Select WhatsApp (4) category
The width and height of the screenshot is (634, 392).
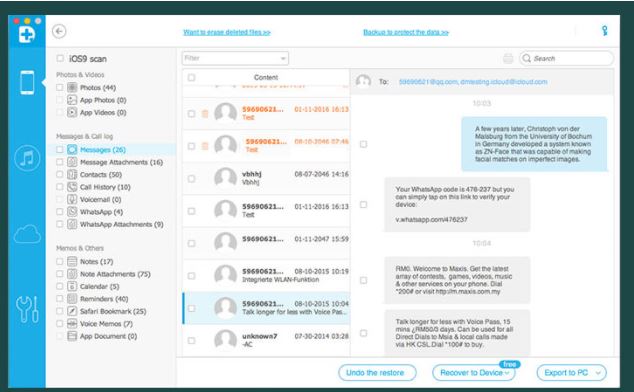(101, 212)
